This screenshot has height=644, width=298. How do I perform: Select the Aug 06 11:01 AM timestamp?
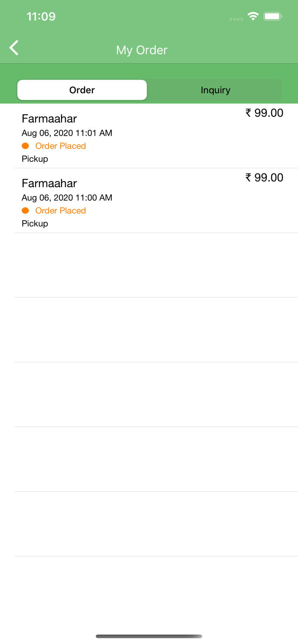67,133
